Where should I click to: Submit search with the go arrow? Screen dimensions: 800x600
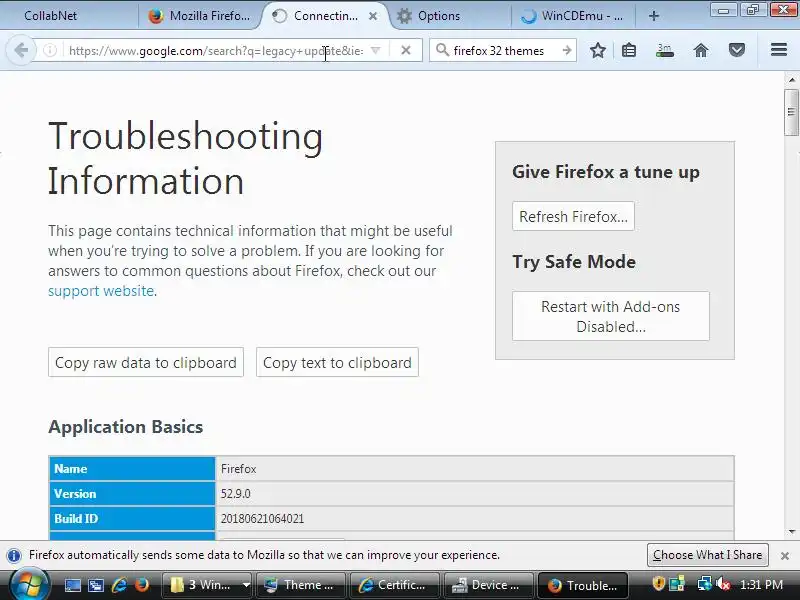click(567, 51)
